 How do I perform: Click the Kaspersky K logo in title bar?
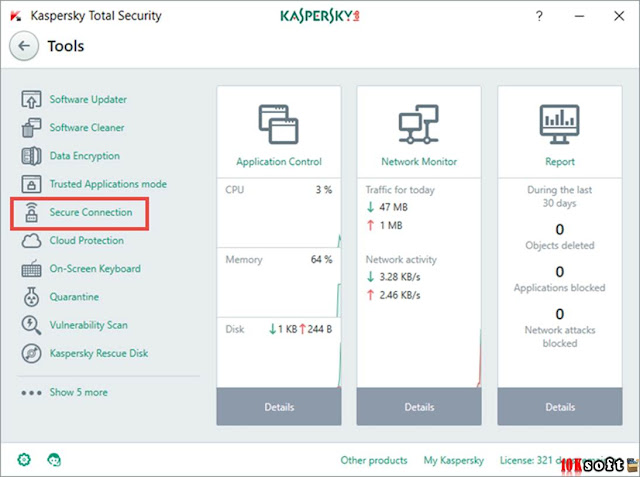coord(16,16)
